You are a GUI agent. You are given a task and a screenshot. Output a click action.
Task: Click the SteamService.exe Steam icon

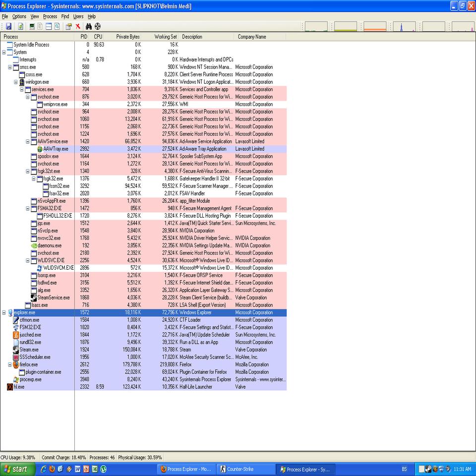pos(34,298)
